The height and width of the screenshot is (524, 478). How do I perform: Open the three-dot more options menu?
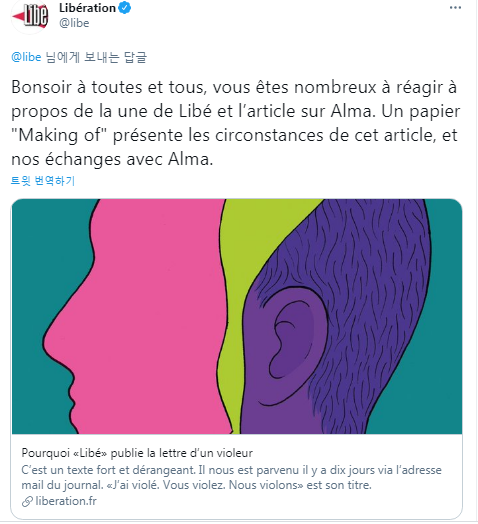tap(455, 8)
